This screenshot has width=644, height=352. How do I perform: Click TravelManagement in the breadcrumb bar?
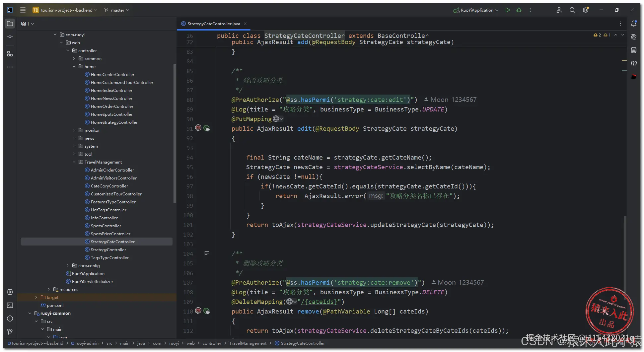(248, 343)
